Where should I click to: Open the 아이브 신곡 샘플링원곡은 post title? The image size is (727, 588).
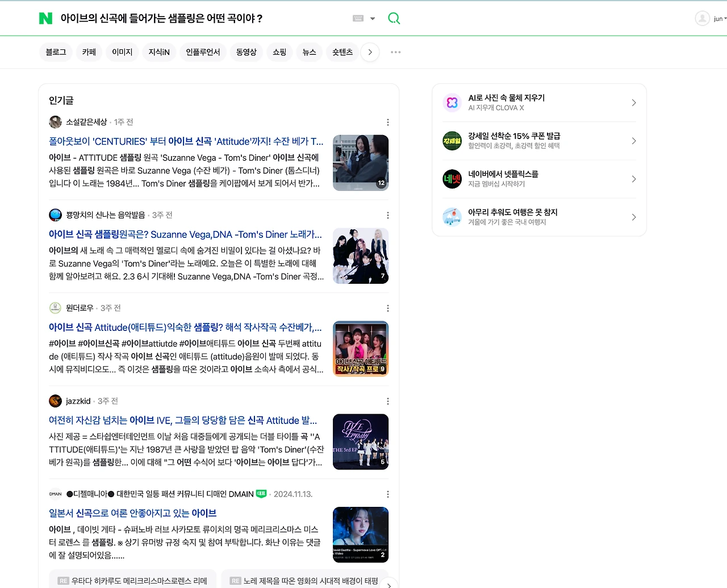[x=185, y=234]
